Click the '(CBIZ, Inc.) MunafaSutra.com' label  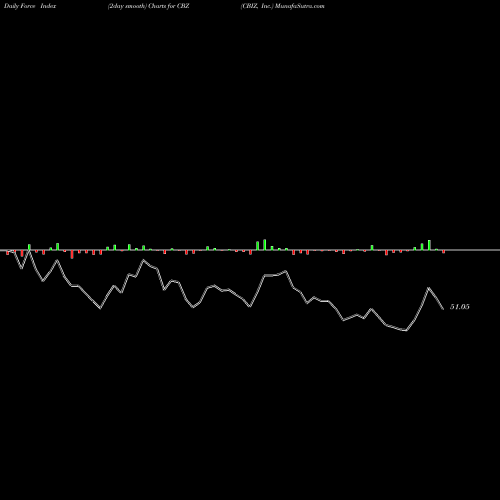(x=283, y=6)
